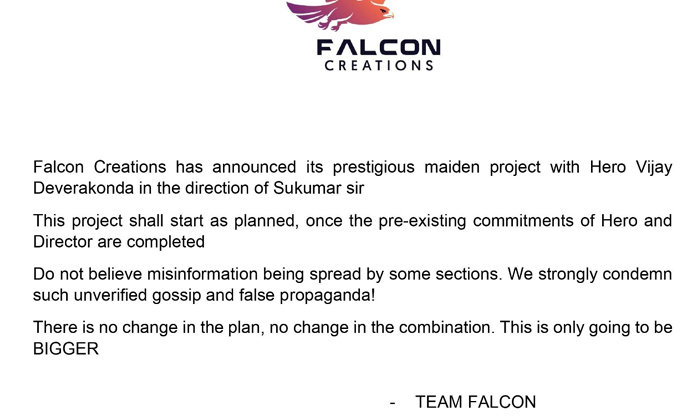Click "Director are completed" line
Viewport: 700px width, 420px height.
pyautogui.click(x=119, y=242)
